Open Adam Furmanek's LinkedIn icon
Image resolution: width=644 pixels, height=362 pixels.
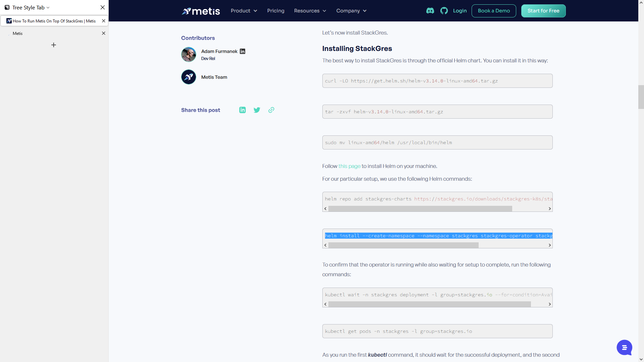pyautogui.click(x=243, y=51)
